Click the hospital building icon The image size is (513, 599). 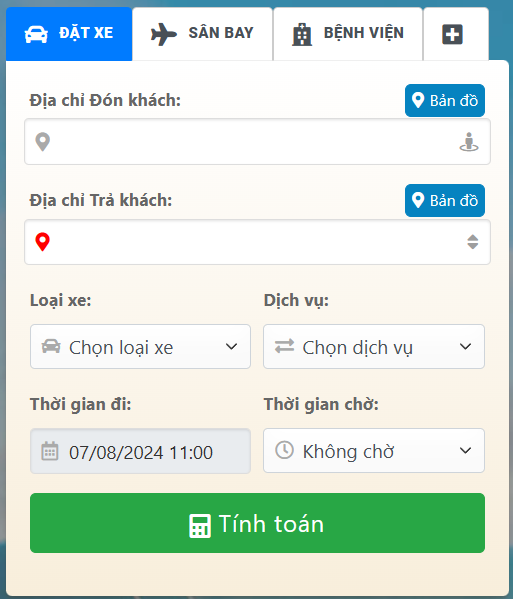(x=302, y=34)
